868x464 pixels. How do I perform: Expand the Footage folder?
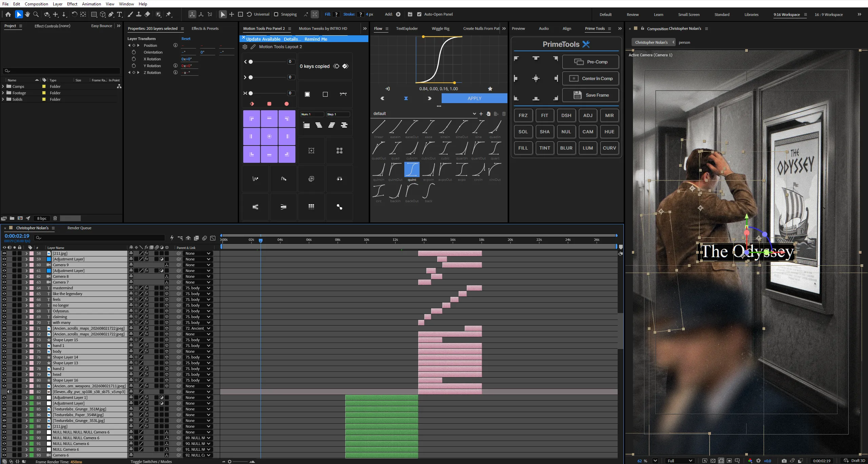[x=3, y=93]
